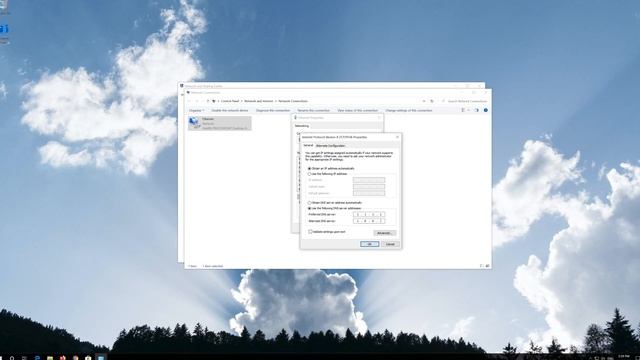Open Windows search from the taskbar
Image resolution: width=640 pixels, height=360 pixels.
12,358
